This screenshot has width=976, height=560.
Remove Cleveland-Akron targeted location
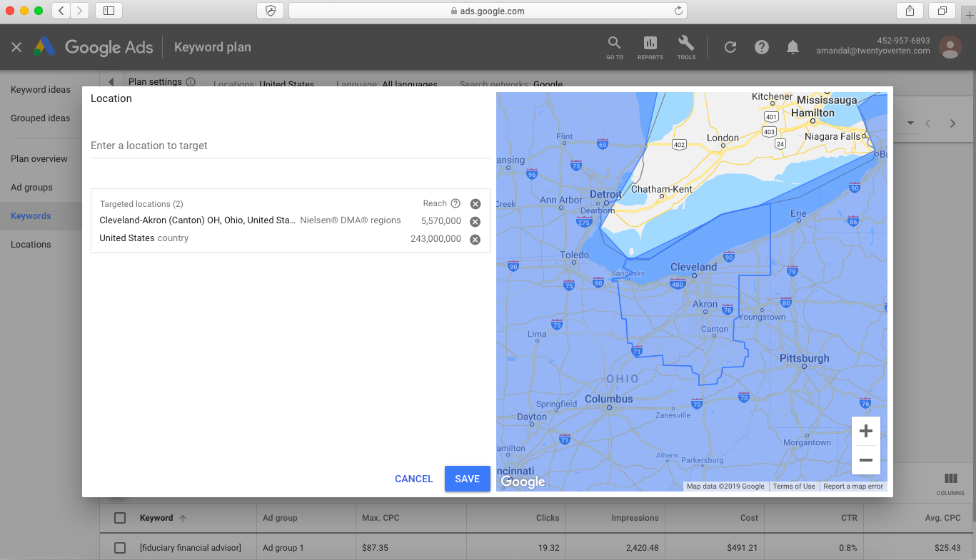point(475,221)
